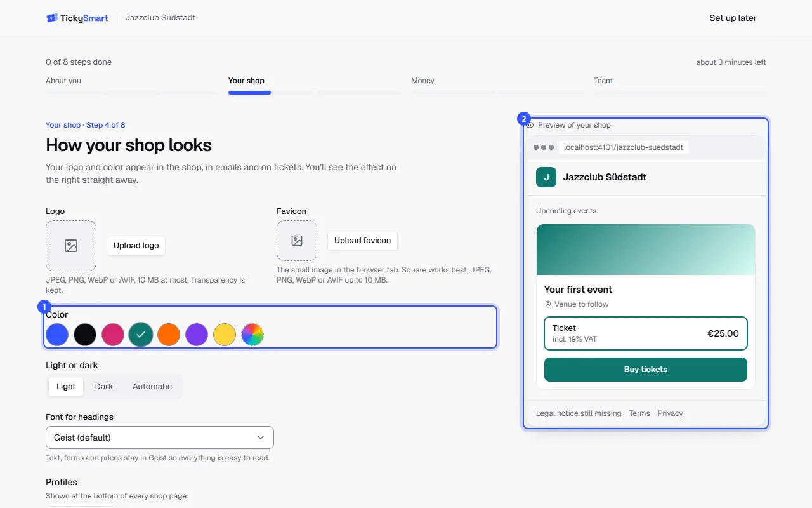Click the preview URL localhost:4101/jazzclub-suedstadt

tap(624, 147)
